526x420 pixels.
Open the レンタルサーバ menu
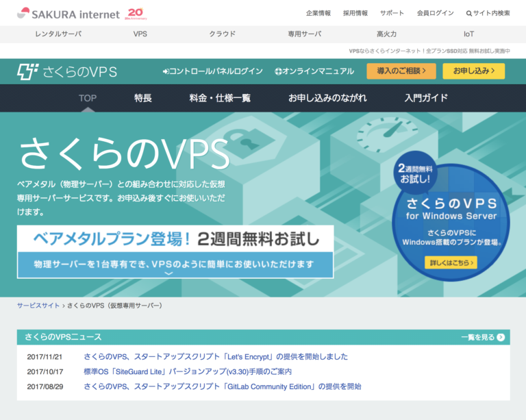coord(58,34)
